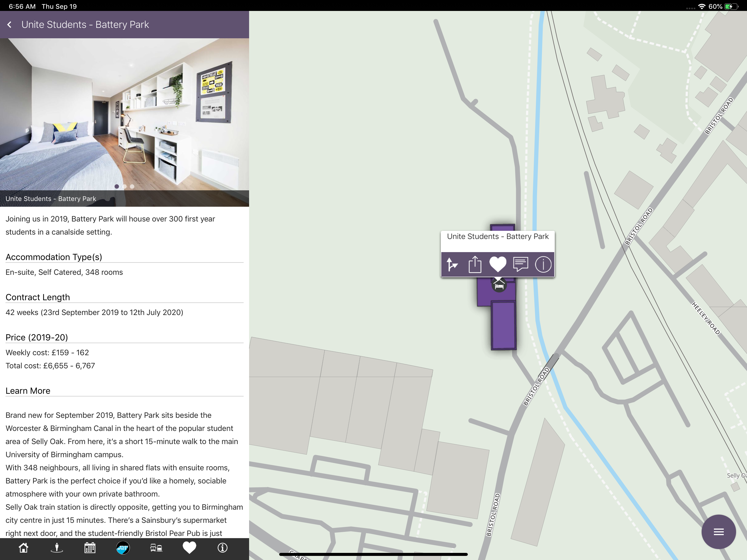Tap the clock in the status bar
This screenshot has width=747, height=560.
tap(22, 6)
